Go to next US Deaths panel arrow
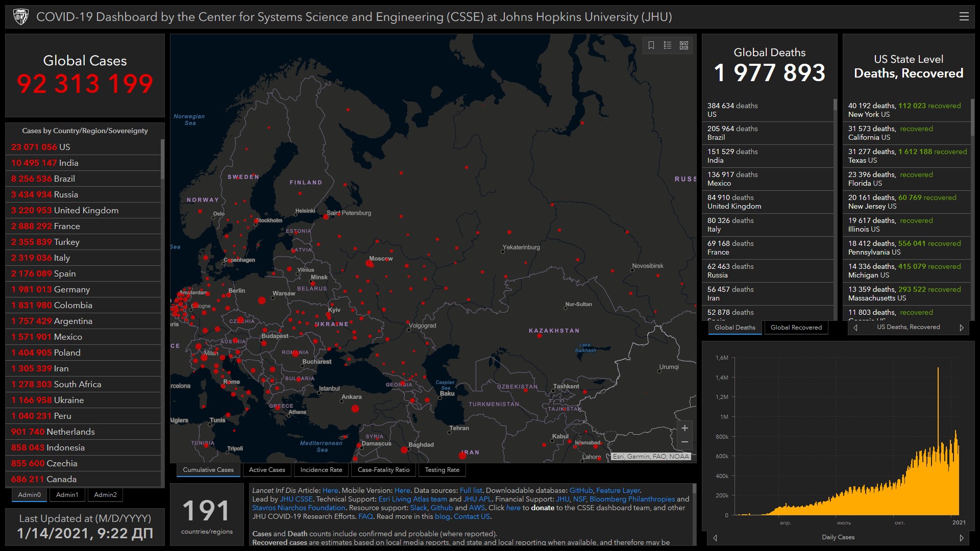Screen dimensions: 980x551 [961, 328]
